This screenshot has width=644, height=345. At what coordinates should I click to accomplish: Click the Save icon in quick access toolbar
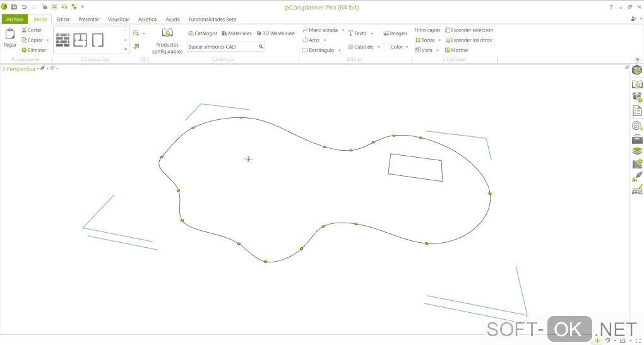tap(14, 7)
